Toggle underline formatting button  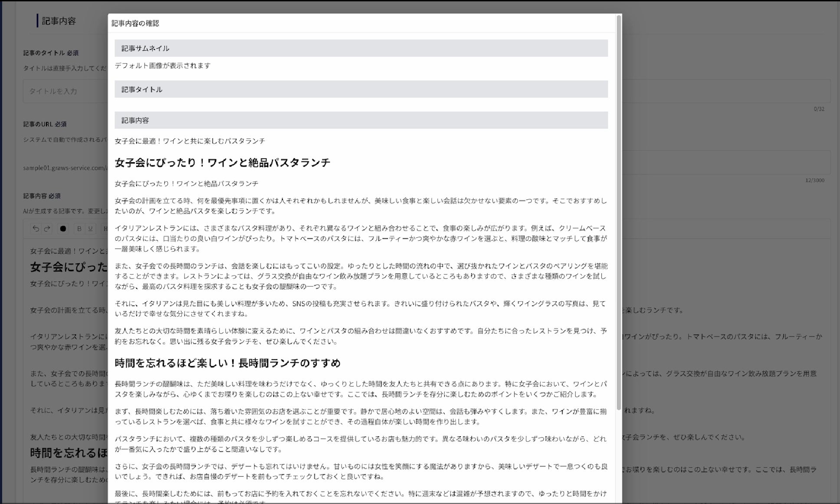click(x=90, y=229)
